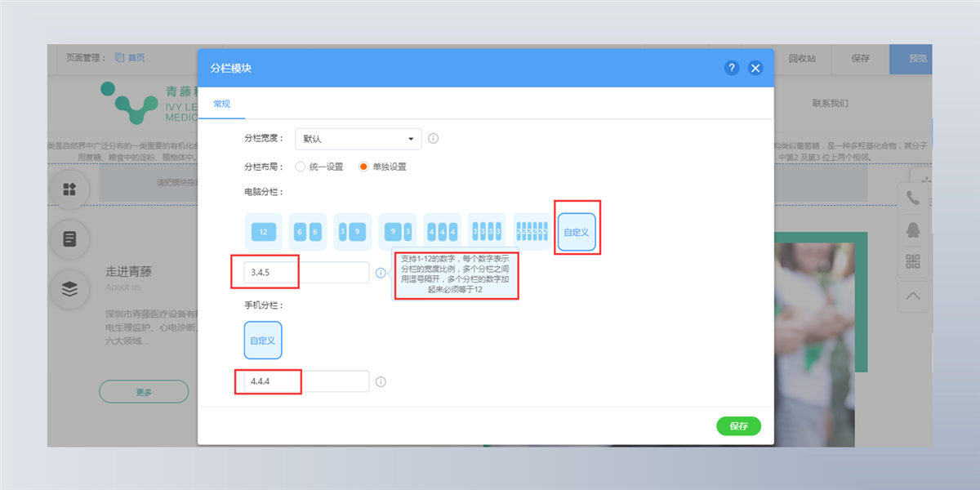Pick the 3-3-3-3 four-column layout icon
980x490 pixels.
tap(487, 232)
